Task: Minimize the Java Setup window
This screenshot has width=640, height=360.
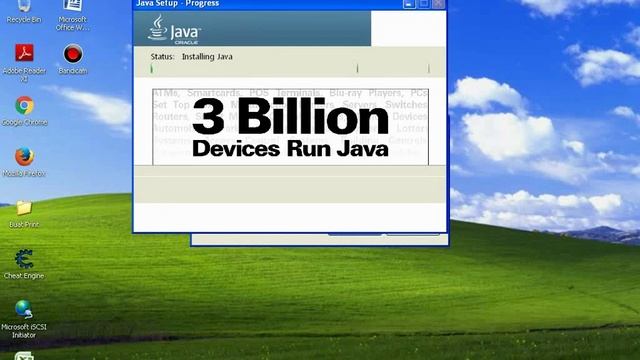Action: coord(409,4)
